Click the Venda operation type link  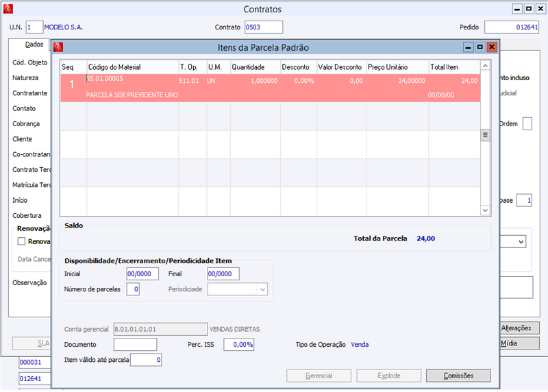click(360, 345)
